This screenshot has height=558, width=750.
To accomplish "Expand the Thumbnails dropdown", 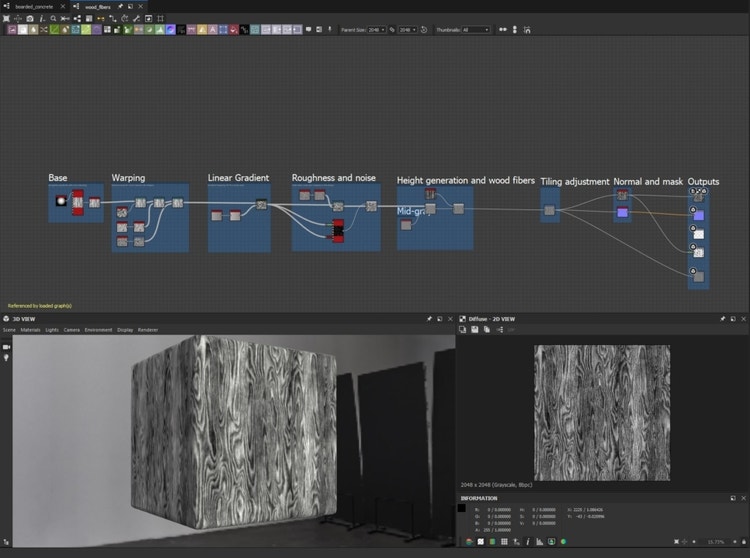I will (473, 30).
